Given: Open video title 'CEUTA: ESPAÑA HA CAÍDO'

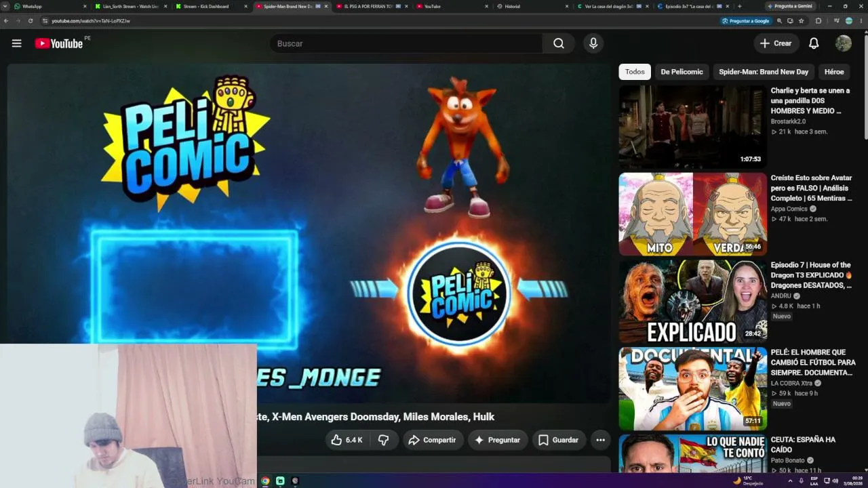Looking at the screenshot, I should click(x=804, y=445).
